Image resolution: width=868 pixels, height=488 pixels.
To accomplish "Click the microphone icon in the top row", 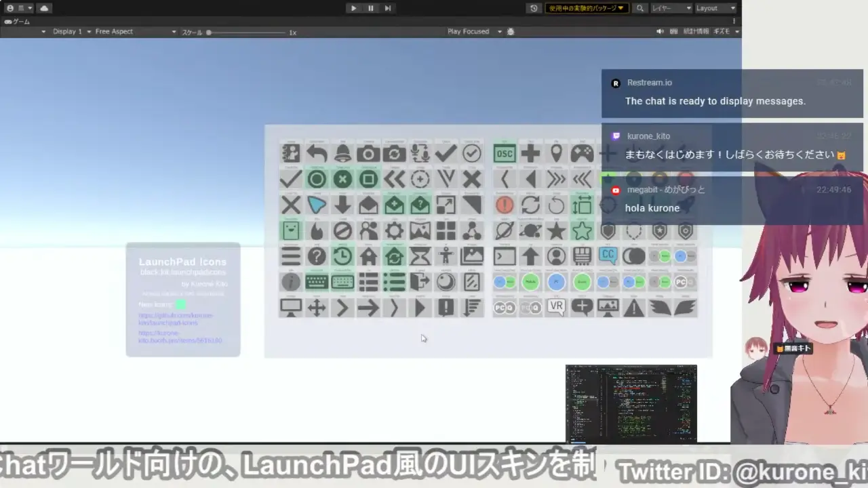I will (419, 152).
